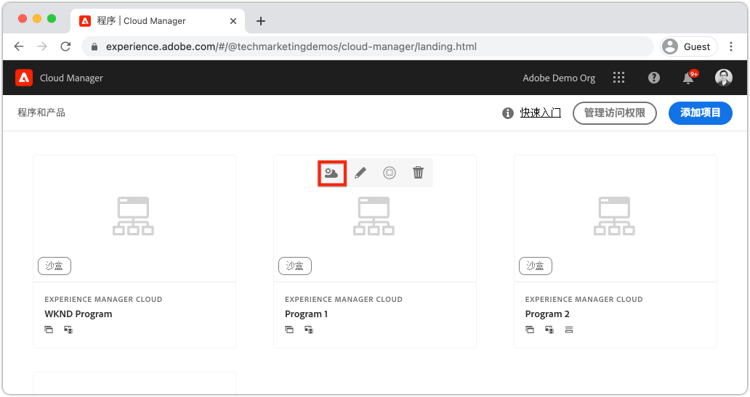
Task: Click the 管理访问权限 button
Action: 615,113
